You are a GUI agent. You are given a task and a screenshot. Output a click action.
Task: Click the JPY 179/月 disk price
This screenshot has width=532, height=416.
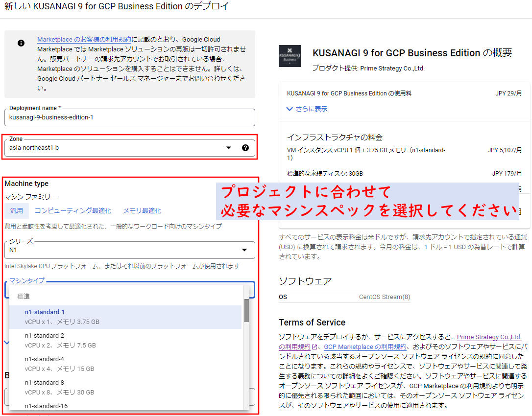pyautogui.click(x=507, y=174)
